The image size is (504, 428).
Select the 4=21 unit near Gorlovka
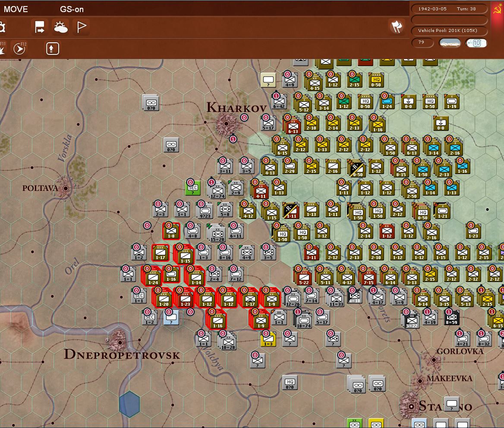pos(462,339)
